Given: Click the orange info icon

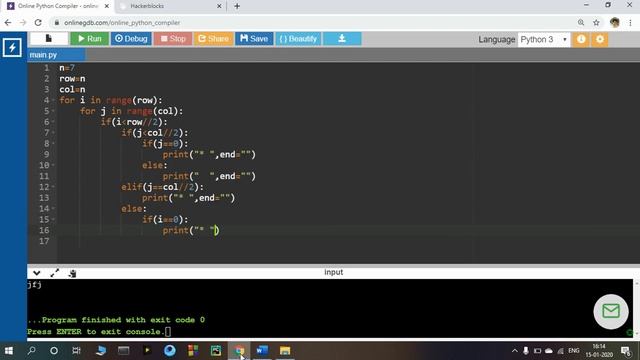Looking at the screenshot, I should (581, 40).
